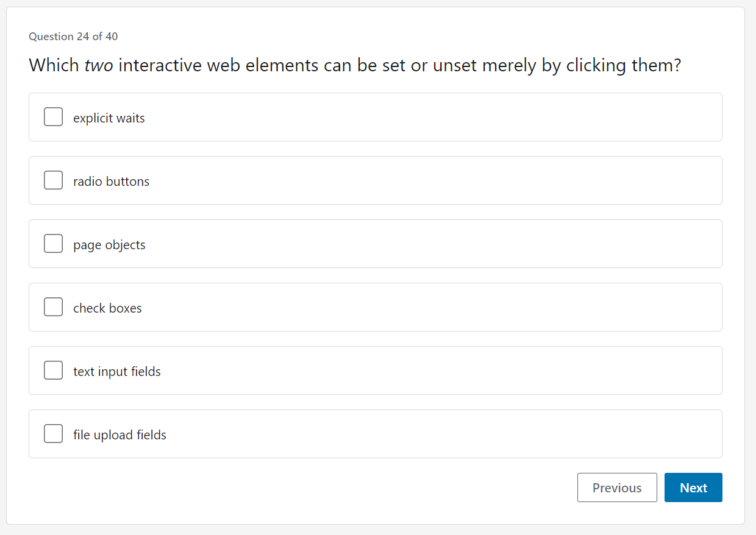This screenshot has height=535, width=756.
Task: Click the question text
Action: pyautogui.click(x=355, y=65)
